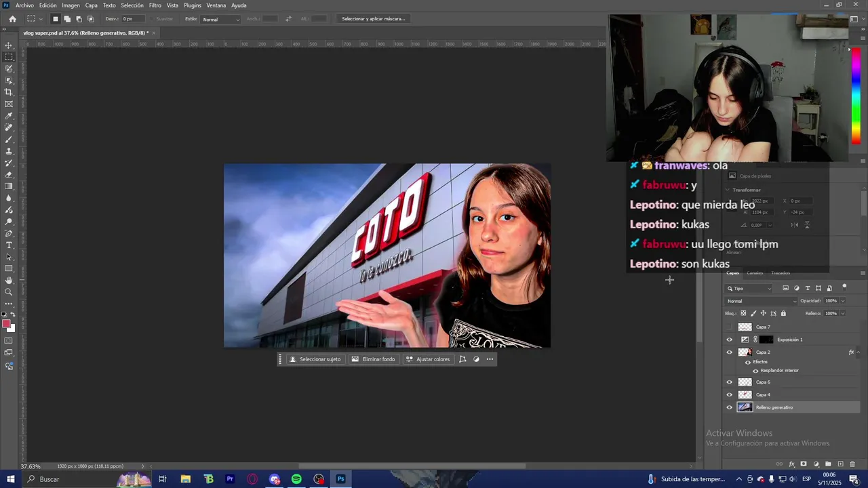The image size is (868, 488).
Task: Open the Estilo Normal dropdown
Action: [220, 19]
